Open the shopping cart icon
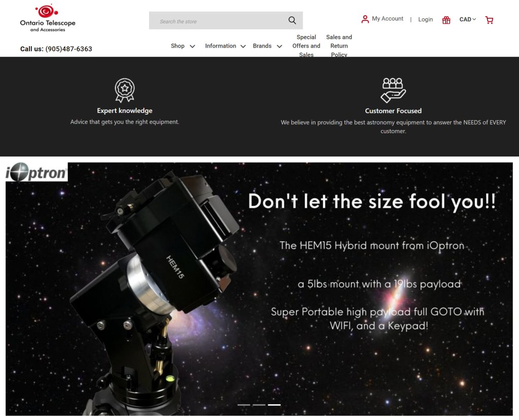Viewport: 519px width, 420px height. 489,20
